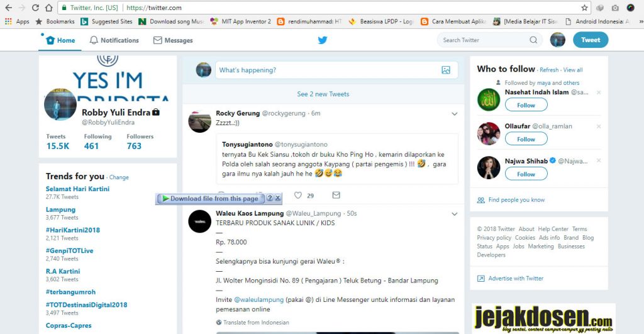The image size is (644, 334).
Task: View Following count 461
Action: [x=97, y=142]
